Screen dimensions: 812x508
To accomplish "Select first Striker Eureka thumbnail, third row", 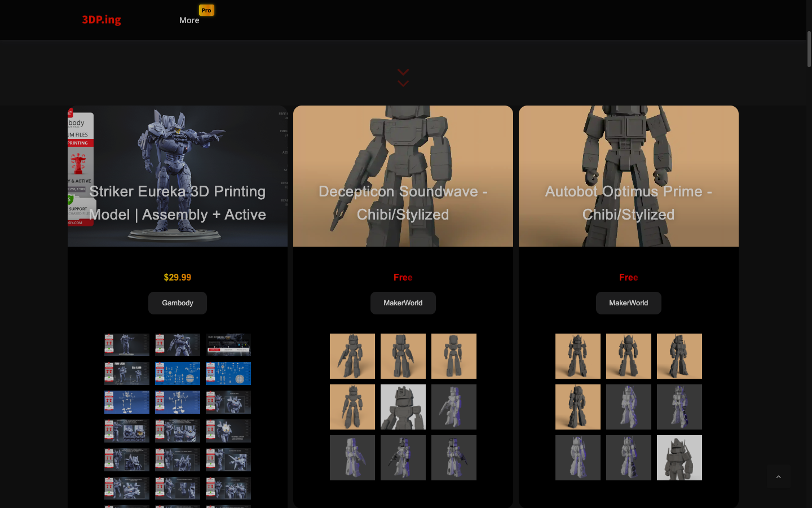I will coord(127,402).
